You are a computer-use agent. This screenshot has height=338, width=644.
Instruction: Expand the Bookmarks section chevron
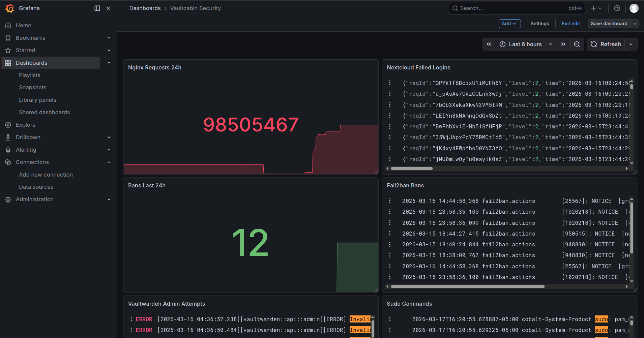[109, 38]
